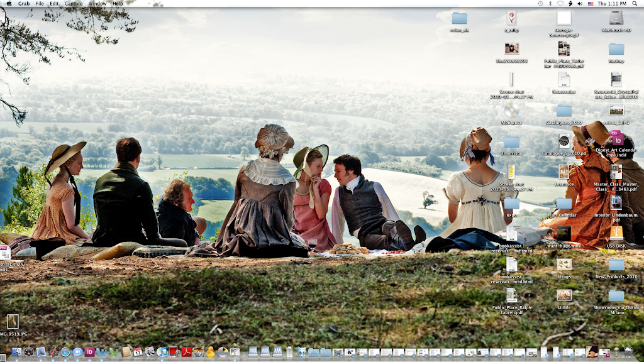
Task: Select the Мой диск CD icon
Action: tap(511, 111)
